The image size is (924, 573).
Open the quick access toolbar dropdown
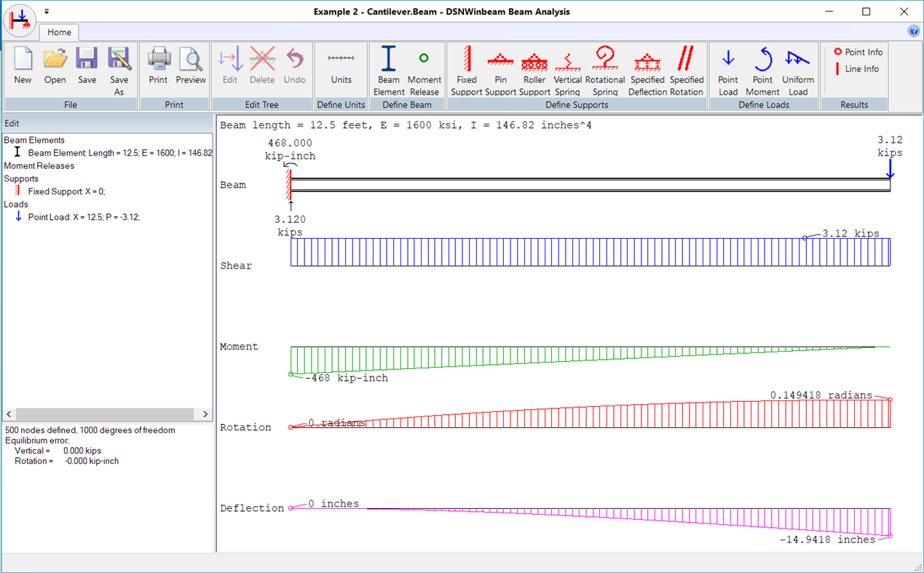(x=46, y=11)
